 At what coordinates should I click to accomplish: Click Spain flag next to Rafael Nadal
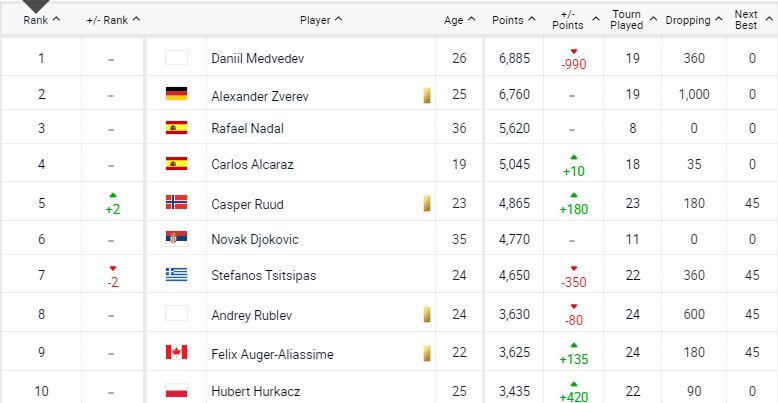176,128
